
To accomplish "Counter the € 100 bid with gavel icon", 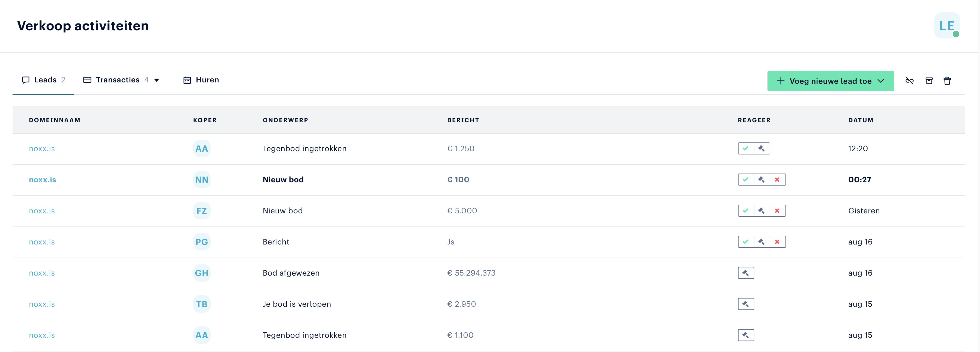I will [x=762, y=180].
